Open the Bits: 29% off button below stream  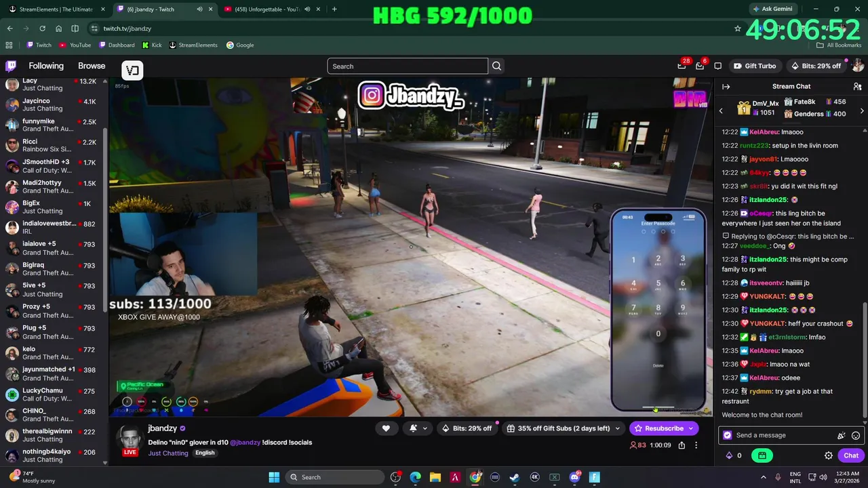(x=467, y=428)
